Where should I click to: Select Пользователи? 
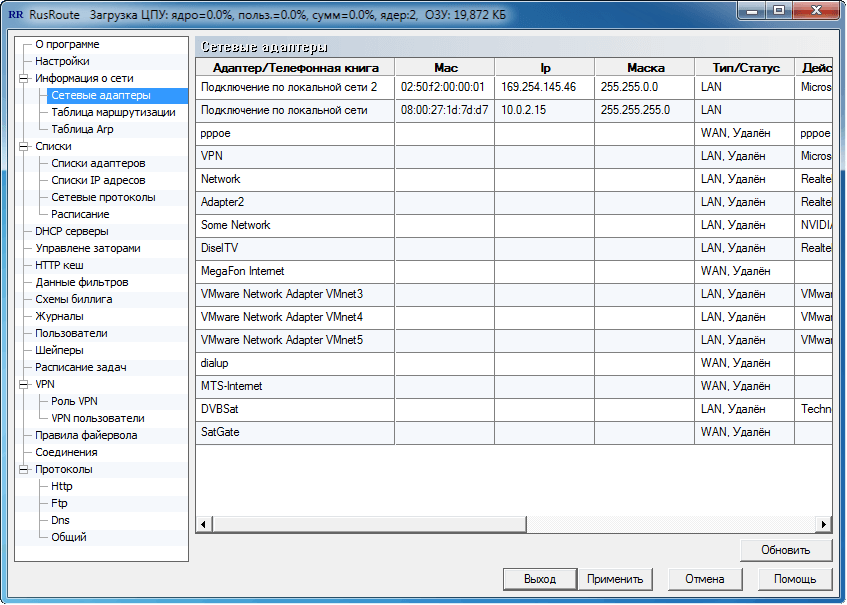(x=71, y=333)
